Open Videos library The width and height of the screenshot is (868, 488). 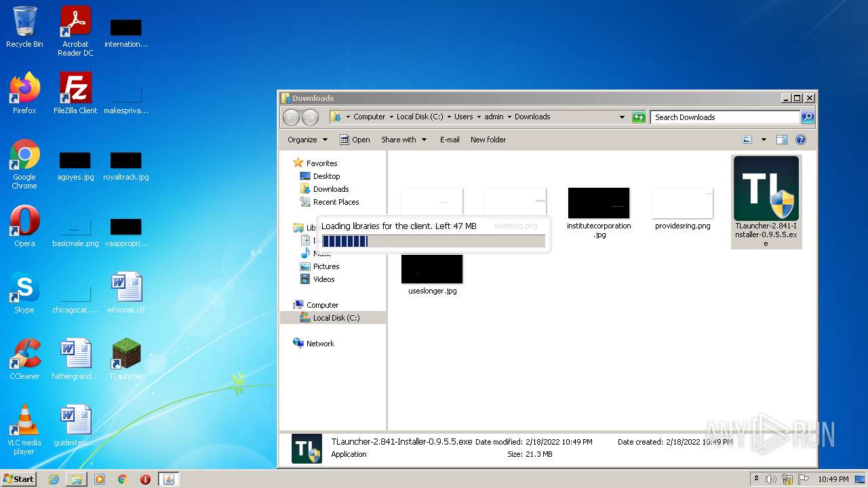point(323,279)
